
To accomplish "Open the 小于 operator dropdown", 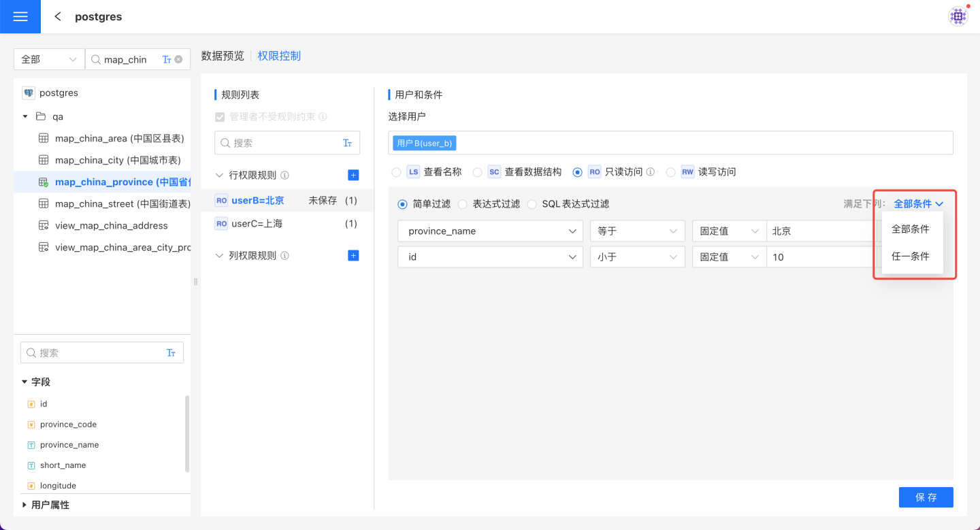I will [x=637, y=257].
